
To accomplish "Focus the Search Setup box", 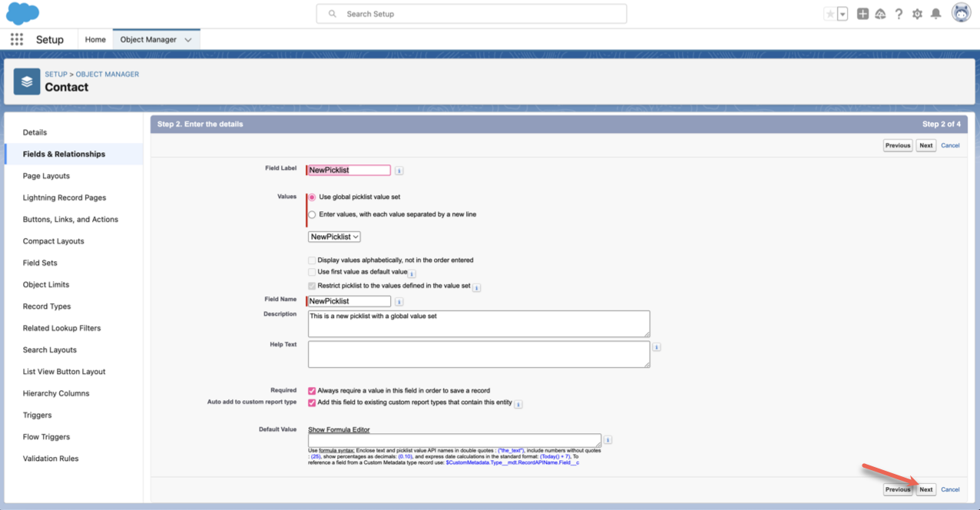I will point(472,14).
